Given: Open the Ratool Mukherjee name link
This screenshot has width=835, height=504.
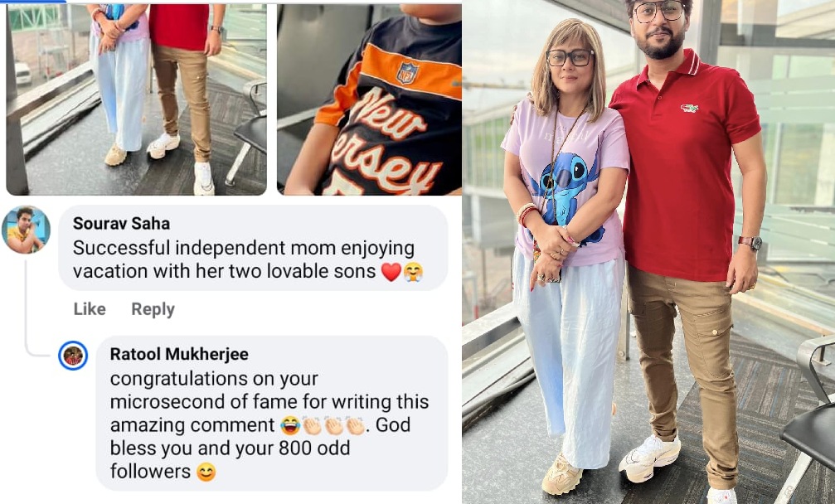Looking at the screenshot, I should pos(179,354).
